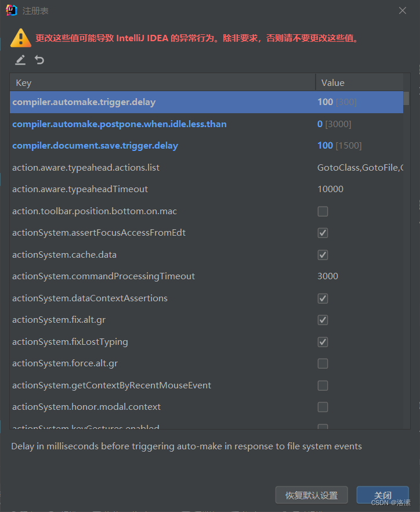
Task: Click the 关闭 button
Action: 382,495
